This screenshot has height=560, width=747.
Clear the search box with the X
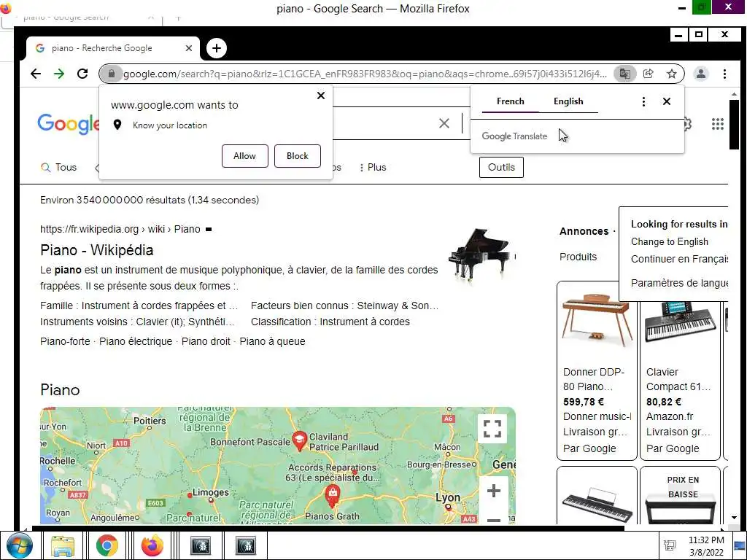pyautogui.click(x=444, y=123)
